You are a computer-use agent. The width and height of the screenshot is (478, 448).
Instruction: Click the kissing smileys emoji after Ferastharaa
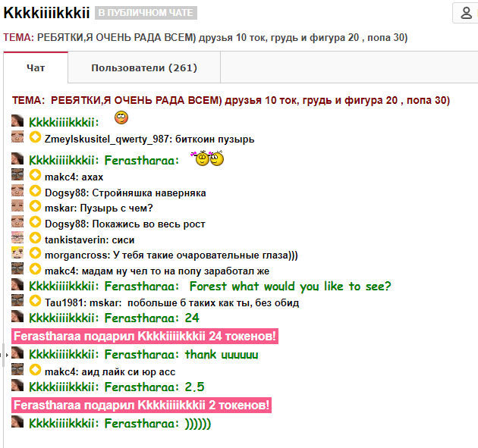209,158
